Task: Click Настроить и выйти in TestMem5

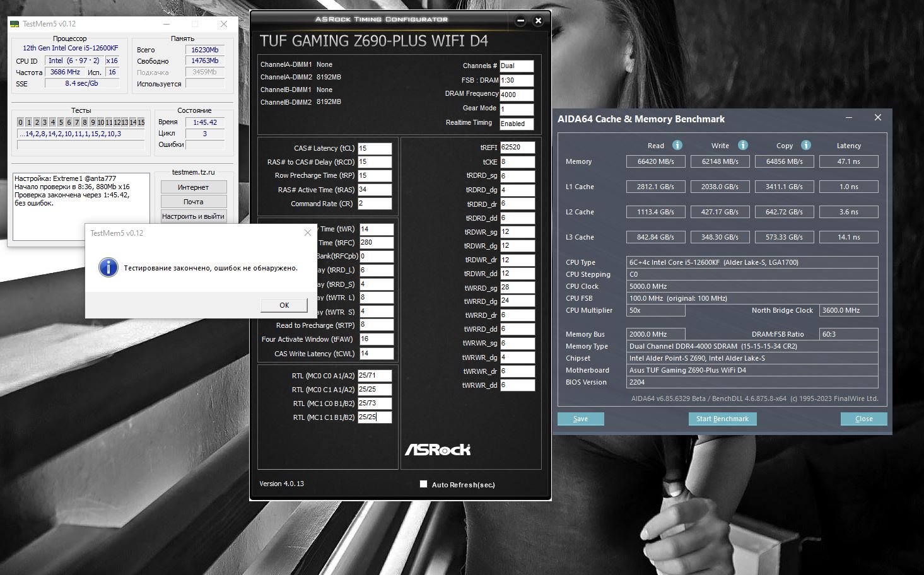Action: [x=193, y=216]
